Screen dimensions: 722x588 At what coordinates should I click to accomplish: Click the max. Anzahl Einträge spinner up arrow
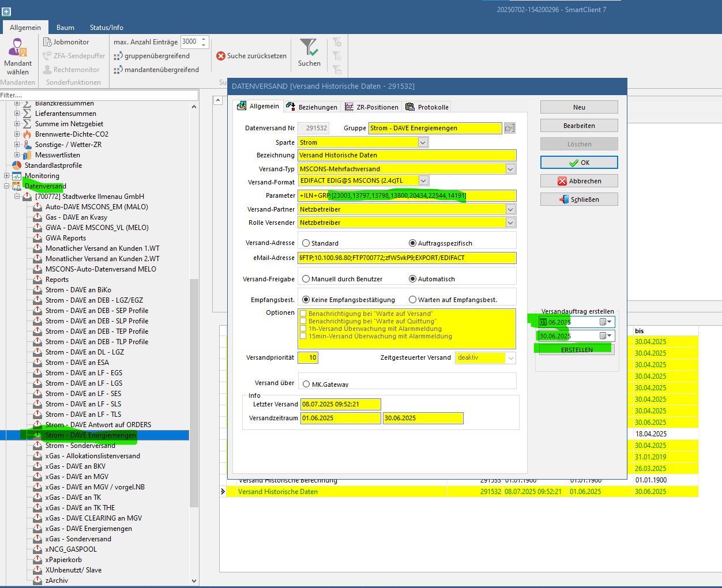[x=204, y=39]
